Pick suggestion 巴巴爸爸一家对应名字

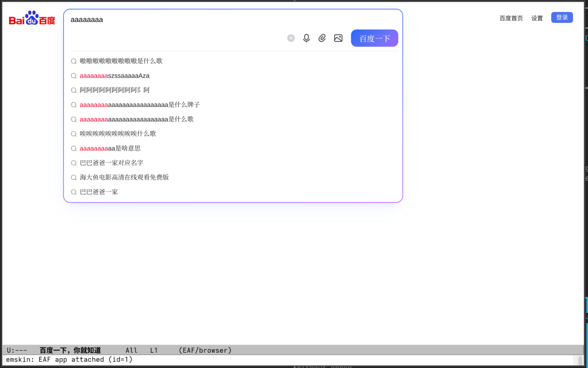(111, 163)
